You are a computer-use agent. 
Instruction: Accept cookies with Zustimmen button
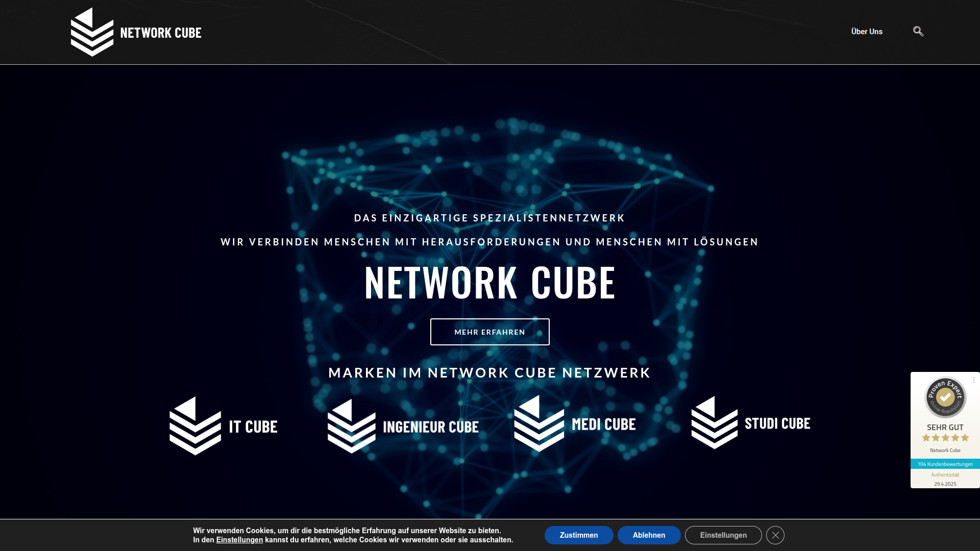(x=579, y=535)
